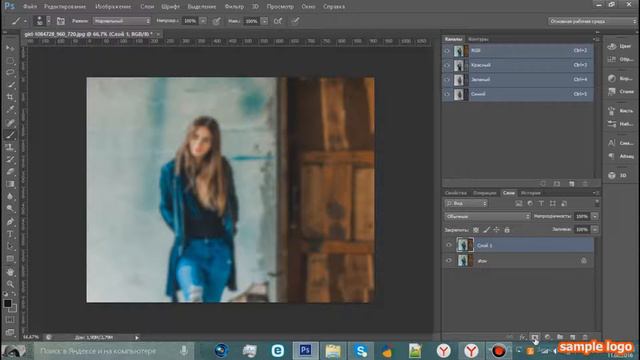The height and width of the screenshot is (360, 640).
Task: Click the Yandex search box in taskbar
Action: point(114,351)
